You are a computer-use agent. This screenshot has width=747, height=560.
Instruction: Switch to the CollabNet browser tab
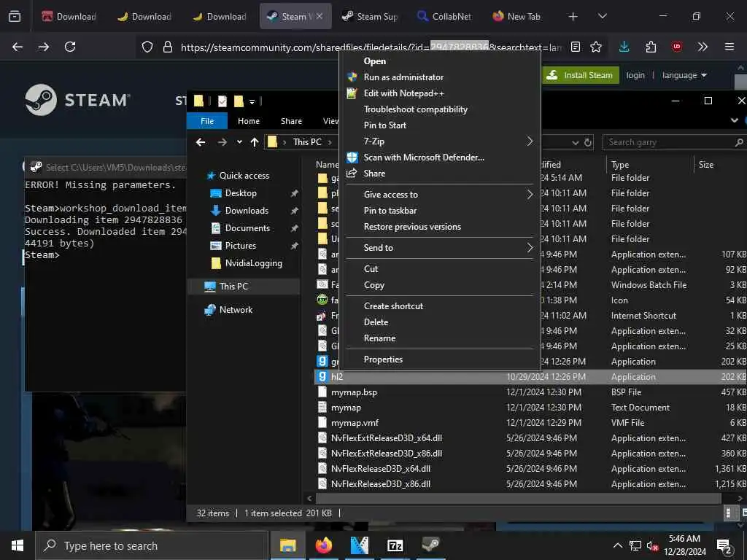pyautogui.click(x=444, y=16)
